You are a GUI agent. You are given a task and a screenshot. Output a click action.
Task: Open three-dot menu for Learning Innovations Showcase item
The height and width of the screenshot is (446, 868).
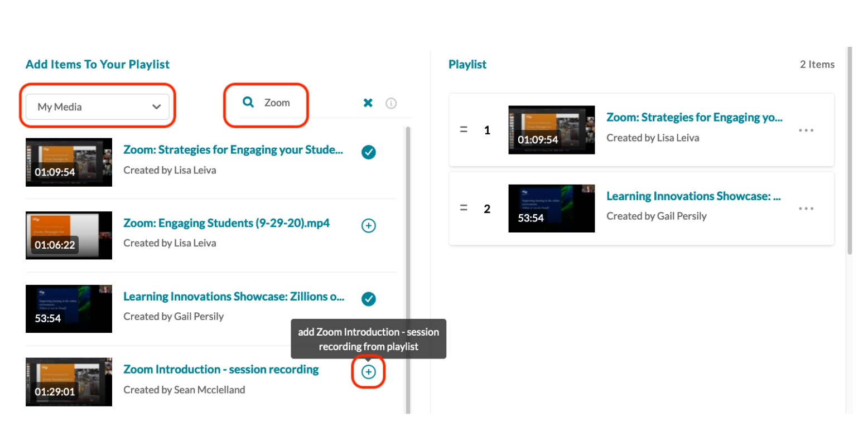pos(806,209)
